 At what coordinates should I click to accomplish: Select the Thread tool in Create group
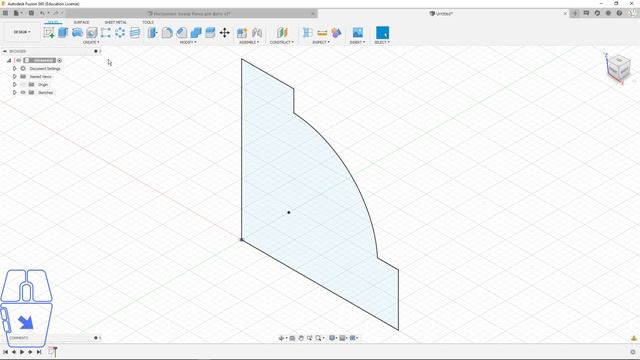(135, 33)
